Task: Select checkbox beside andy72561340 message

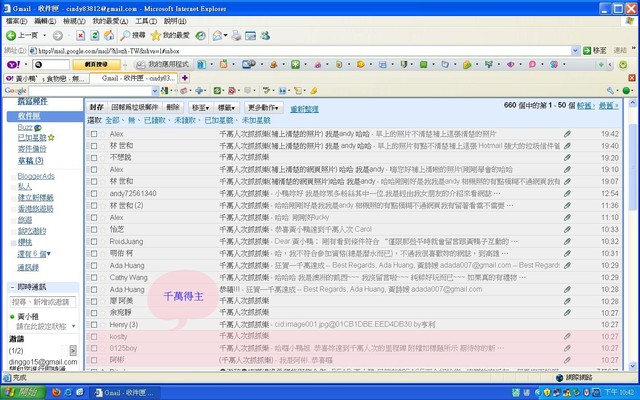Action: (94, 193)
